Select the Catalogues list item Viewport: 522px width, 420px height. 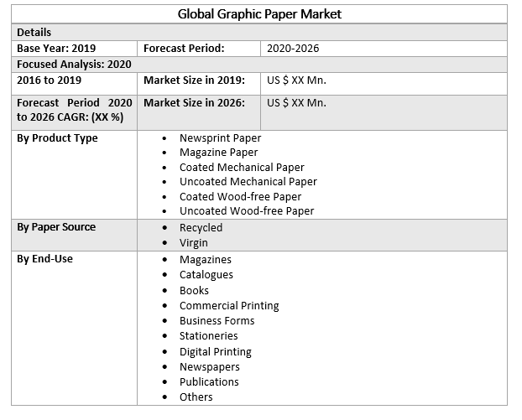[206, 275]
